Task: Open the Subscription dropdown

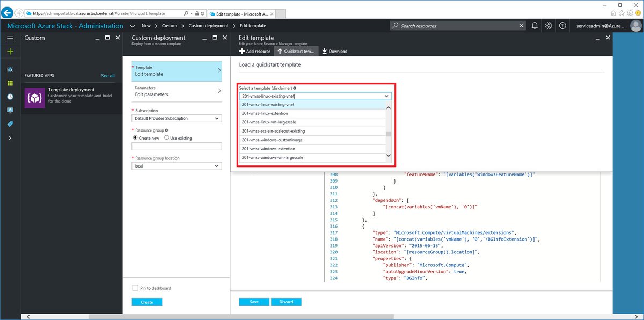Action: click(x=177, y=118)
